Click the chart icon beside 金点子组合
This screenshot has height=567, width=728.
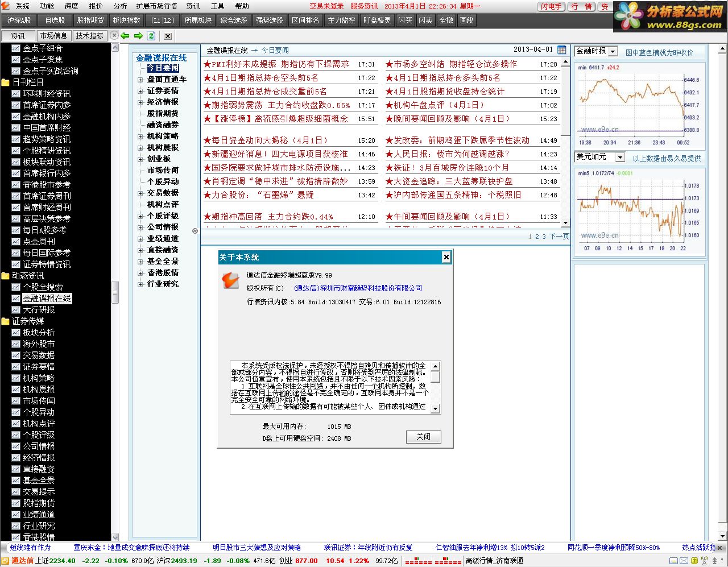[16, 48]
